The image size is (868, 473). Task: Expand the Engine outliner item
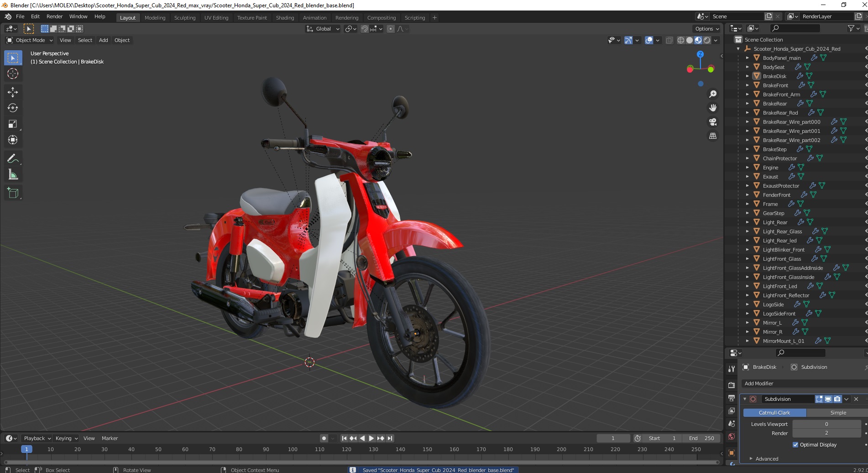pyautogui.click(x=747, y=168)
